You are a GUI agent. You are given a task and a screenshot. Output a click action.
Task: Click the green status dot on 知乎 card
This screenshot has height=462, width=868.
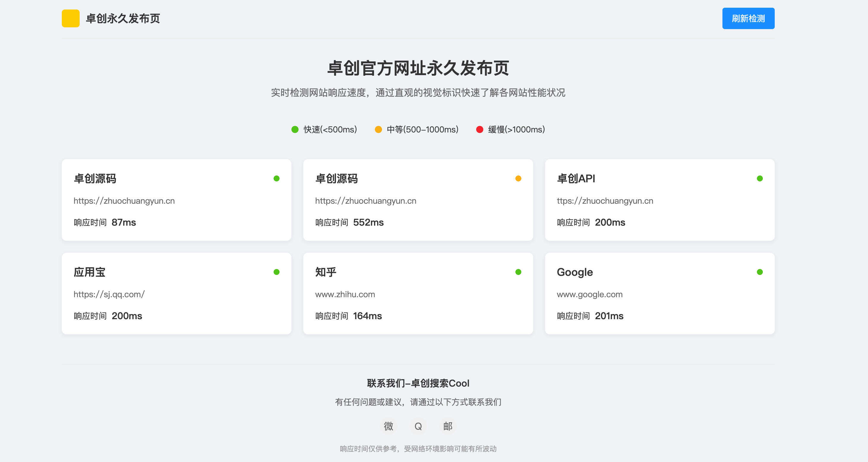pos(518,271)
